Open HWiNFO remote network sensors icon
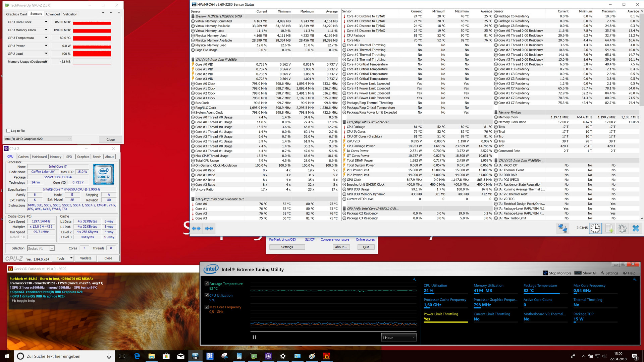 [562, 228]
